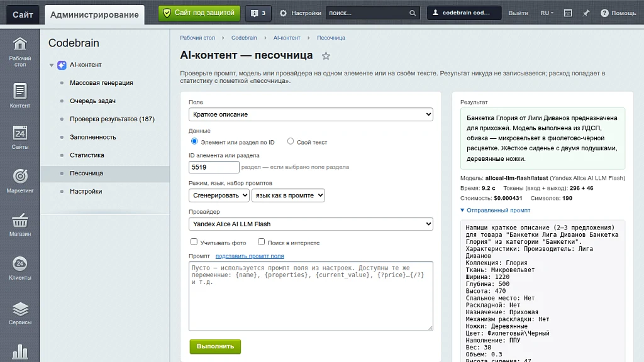Screen dimensions: 644x362
Task: Enable the 'Учитывать фото' checkbox
Action: (194, 242)
